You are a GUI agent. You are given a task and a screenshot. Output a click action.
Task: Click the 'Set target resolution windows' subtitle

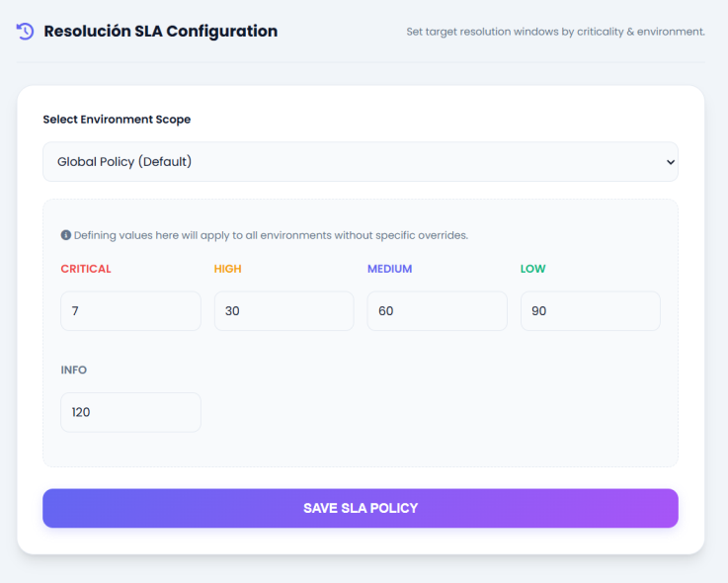556,32
